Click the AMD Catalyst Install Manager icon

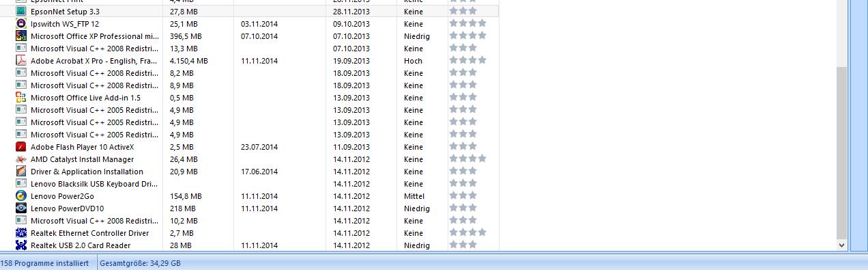21,159
